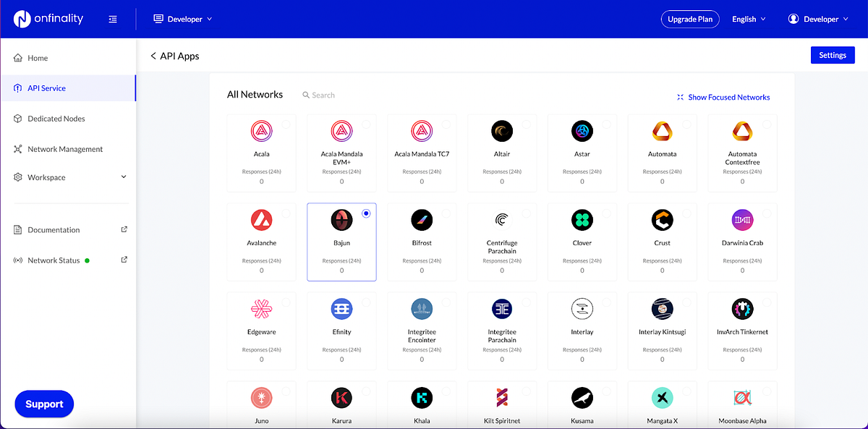Click the InvArch Tinkernet logo
The image size is (868, 429).
[742, 309]
